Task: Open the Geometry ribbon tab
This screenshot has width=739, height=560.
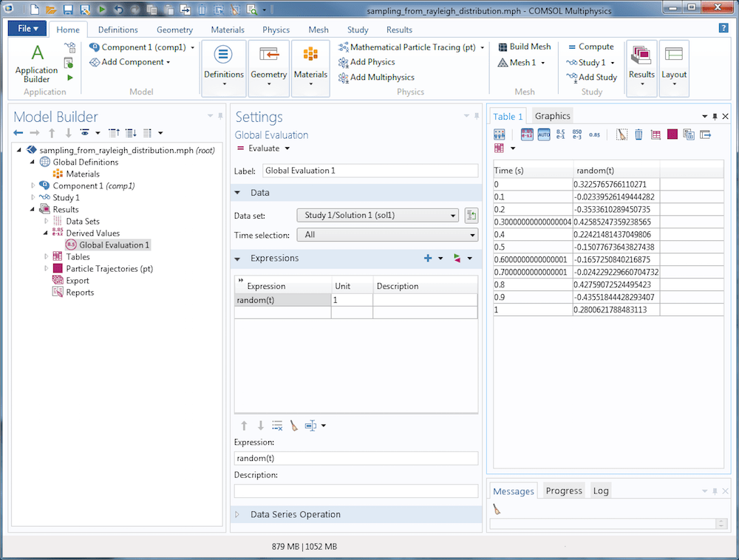Action: click(x=175, y=30)
